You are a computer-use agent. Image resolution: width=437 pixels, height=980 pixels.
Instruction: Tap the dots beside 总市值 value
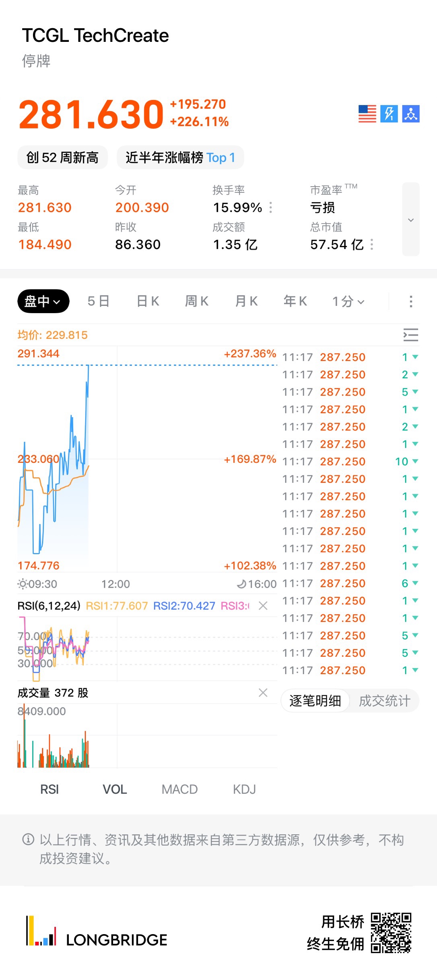click(372, 245)
